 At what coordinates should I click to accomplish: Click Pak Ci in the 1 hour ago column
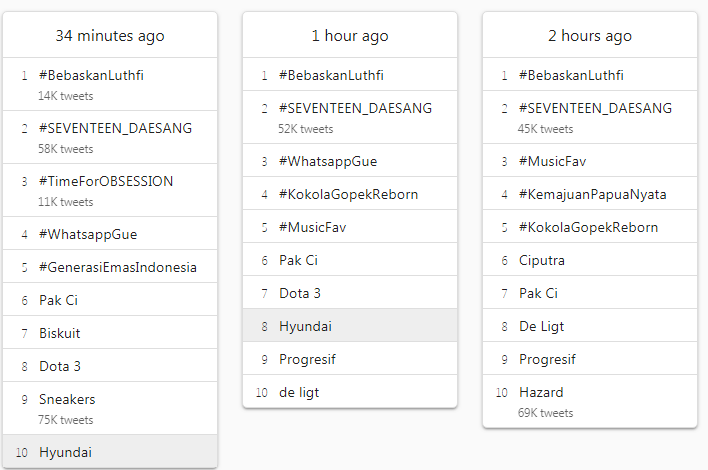pos(350,260)
